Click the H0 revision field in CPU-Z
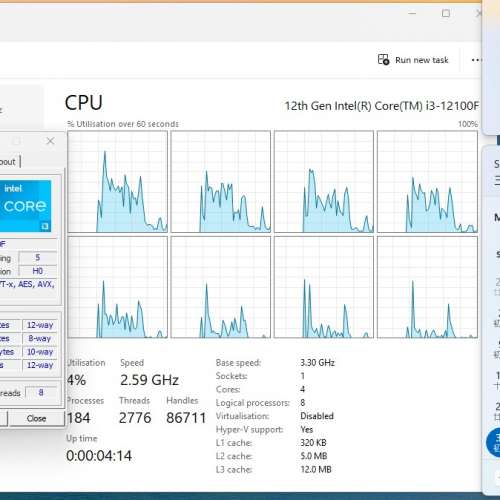 tap(38, 271)
